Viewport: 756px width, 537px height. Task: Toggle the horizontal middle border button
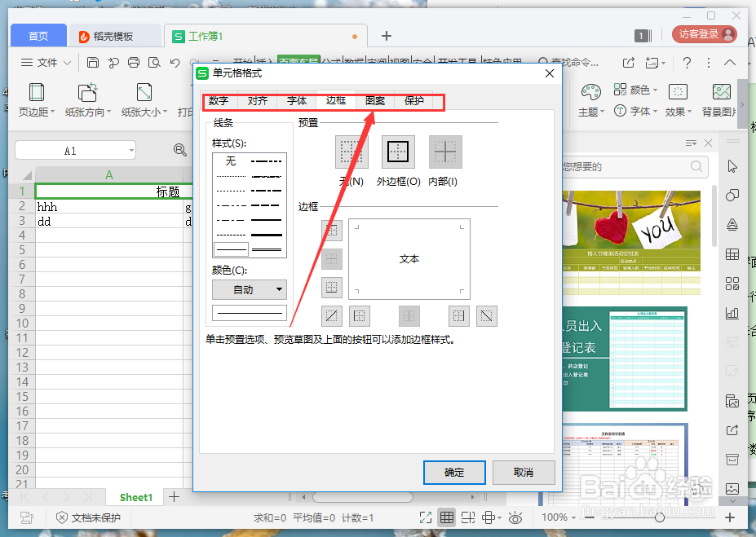[332, 258]
